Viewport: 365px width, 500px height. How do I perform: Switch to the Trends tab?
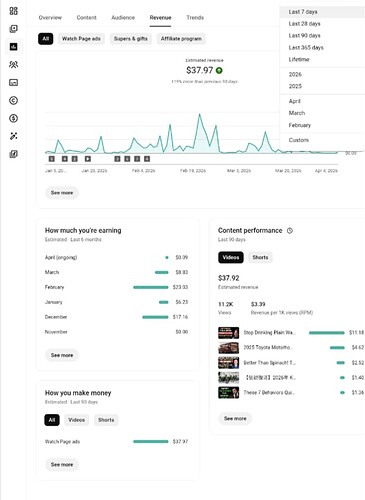pyautogui.click(x=195, y=18)
